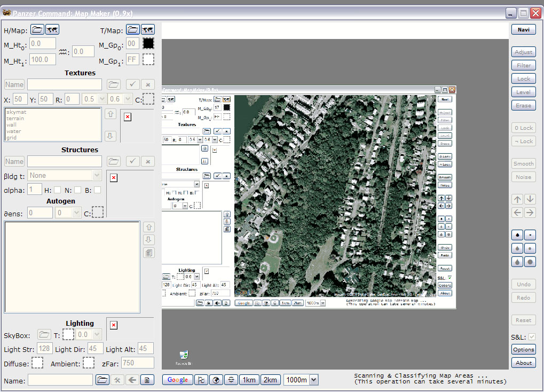Select 'water' in the textures list
The image size is (544, 392).
click(x=13, y=131)
